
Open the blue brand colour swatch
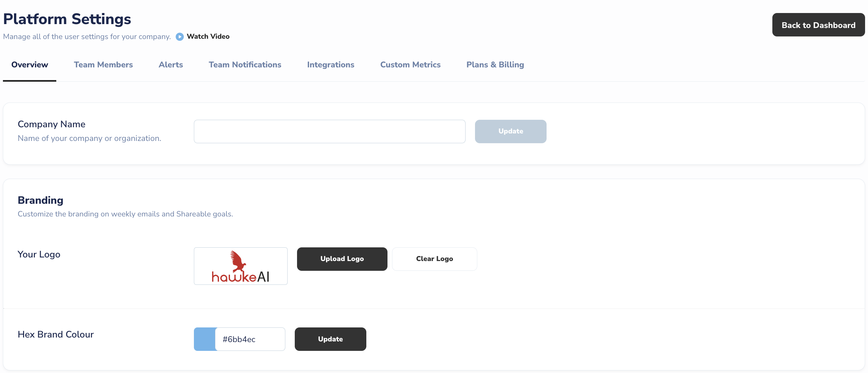click(205, 339)
